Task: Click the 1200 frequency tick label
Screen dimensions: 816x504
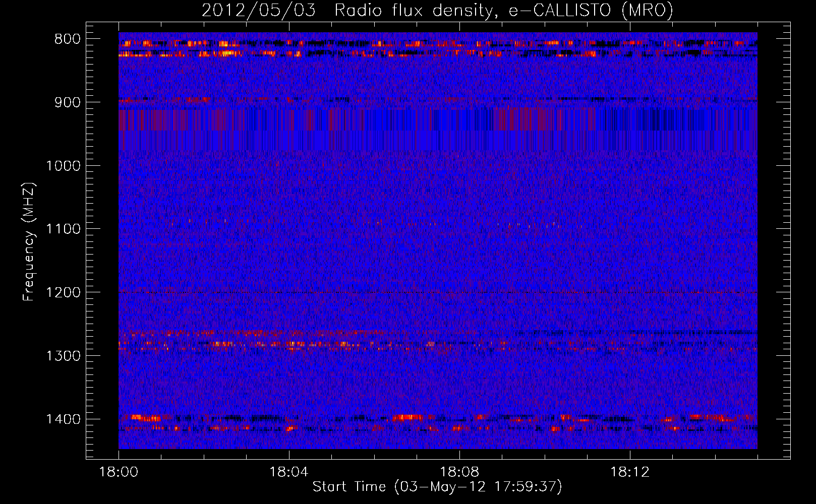Action: [63, 292]
